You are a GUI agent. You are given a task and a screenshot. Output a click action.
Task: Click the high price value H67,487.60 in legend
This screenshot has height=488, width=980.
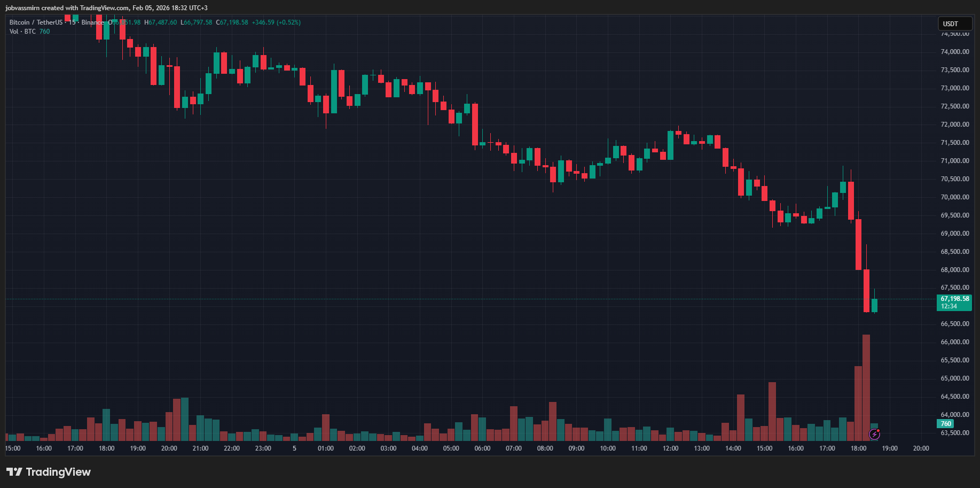160,22
